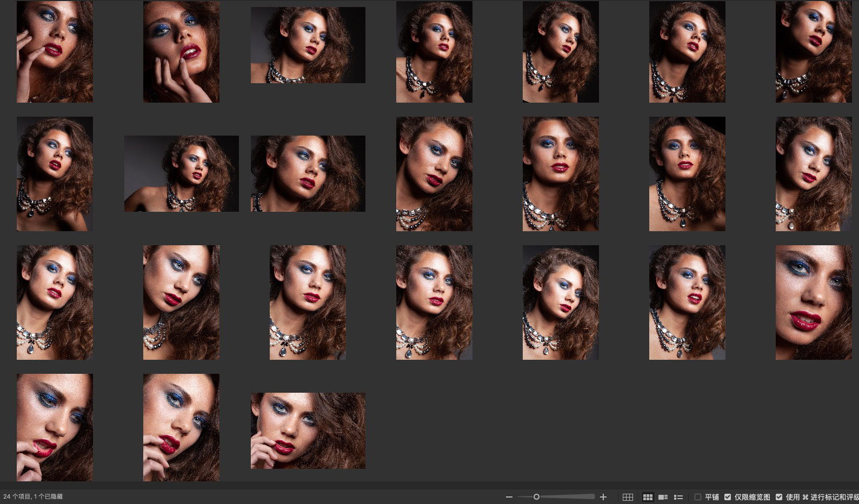
Task: Click the plus icon to enlarge thumbnails
Action: [x=603, y=497]
